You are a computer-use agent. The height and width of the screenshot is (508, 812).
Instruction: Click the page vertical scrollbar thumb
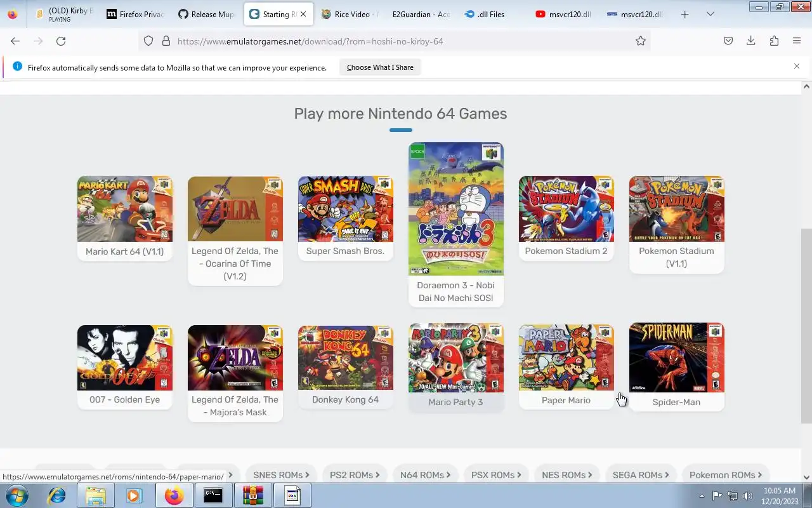coord(806,325)
